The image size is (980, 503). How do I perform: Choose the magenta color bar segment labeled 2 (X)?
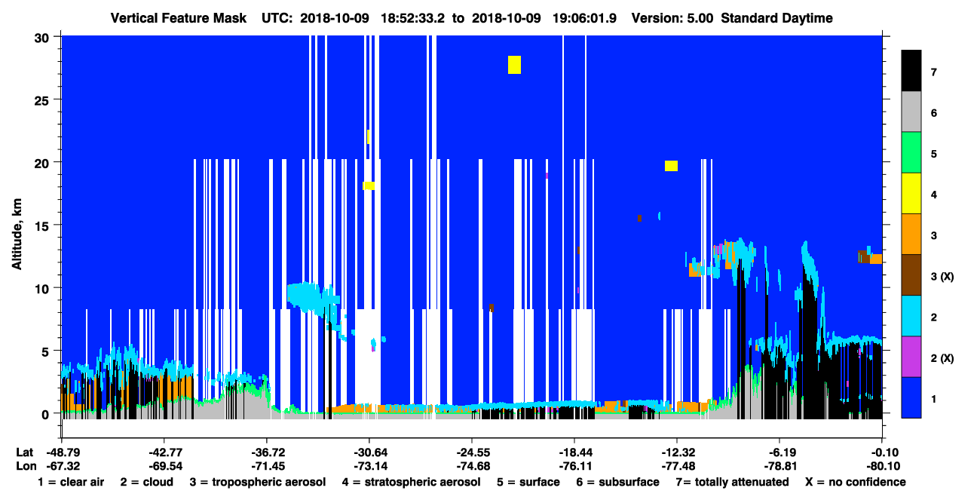point(911,357)
